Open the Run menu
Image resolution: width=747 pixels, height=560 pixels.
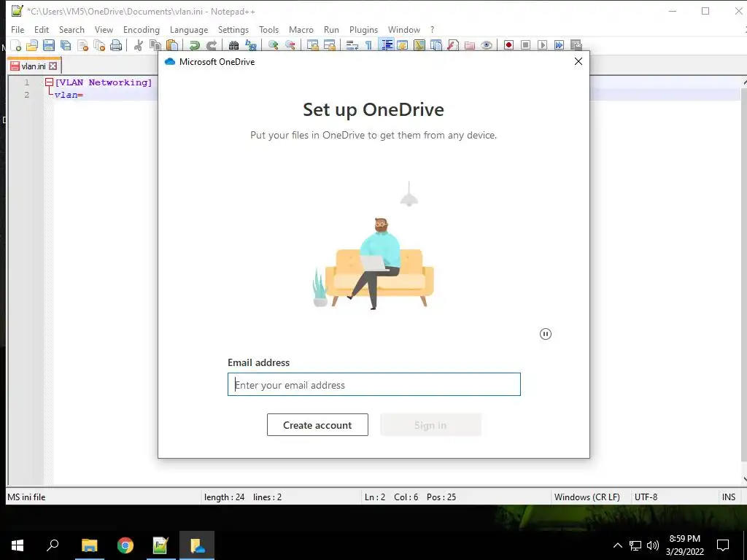tap(331, 29)
